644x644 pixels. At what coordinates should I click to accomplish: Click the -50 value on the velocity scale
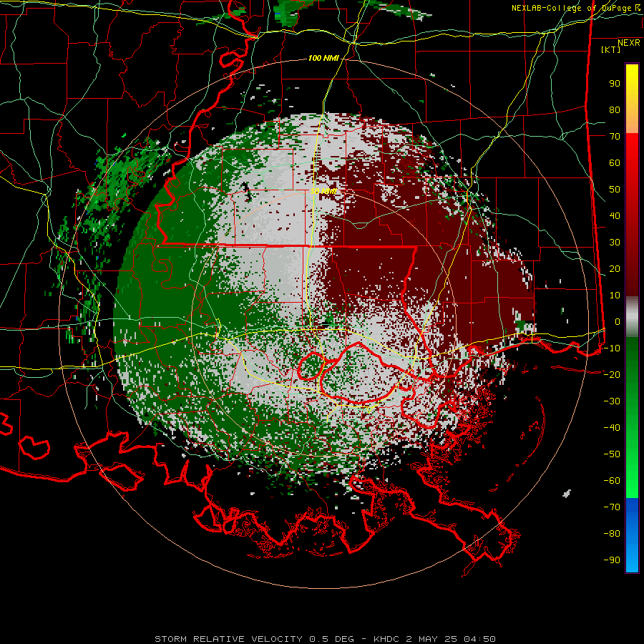[612, 454]
